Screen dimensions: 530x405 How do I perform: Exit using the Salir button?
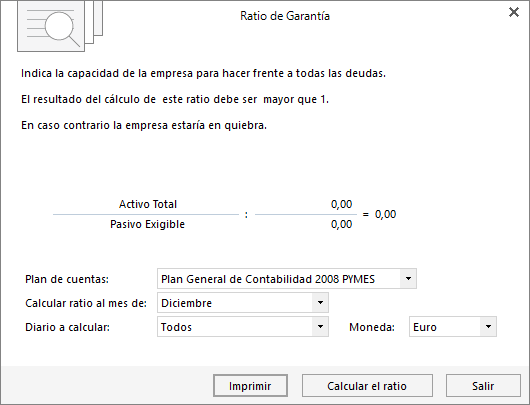point(483,386)
